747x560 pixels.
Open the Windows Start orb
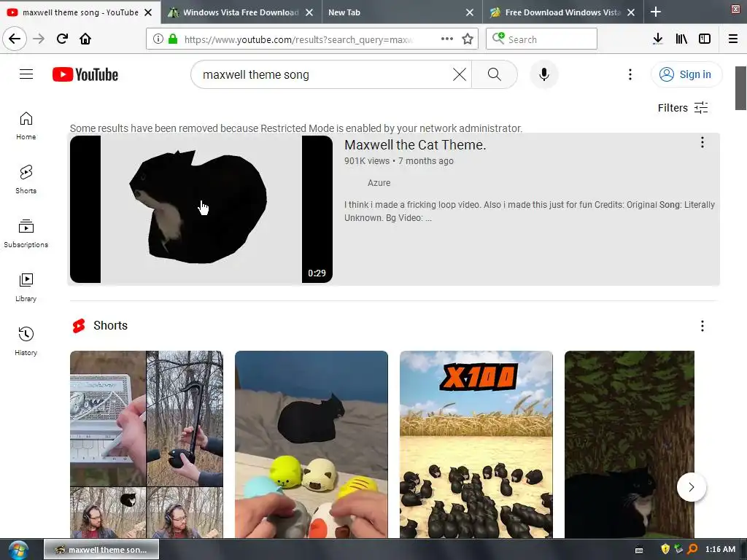pos(18,550)
